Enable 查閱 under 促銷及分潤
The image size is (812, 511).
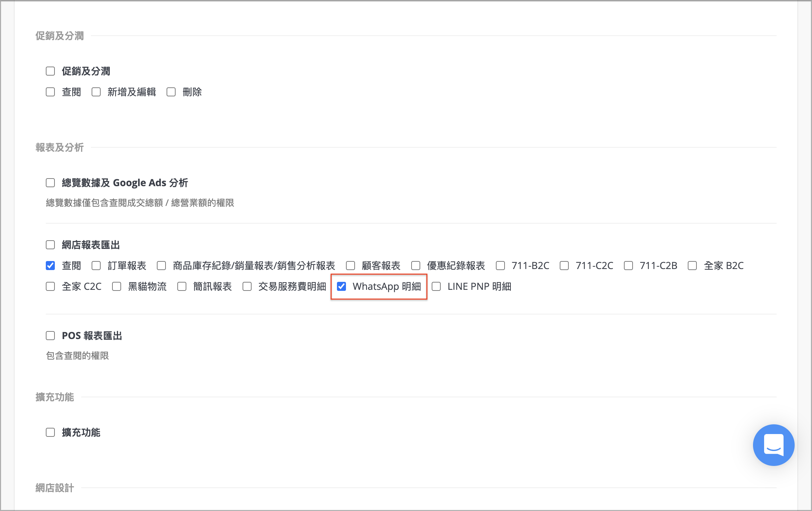click(50, 92)
